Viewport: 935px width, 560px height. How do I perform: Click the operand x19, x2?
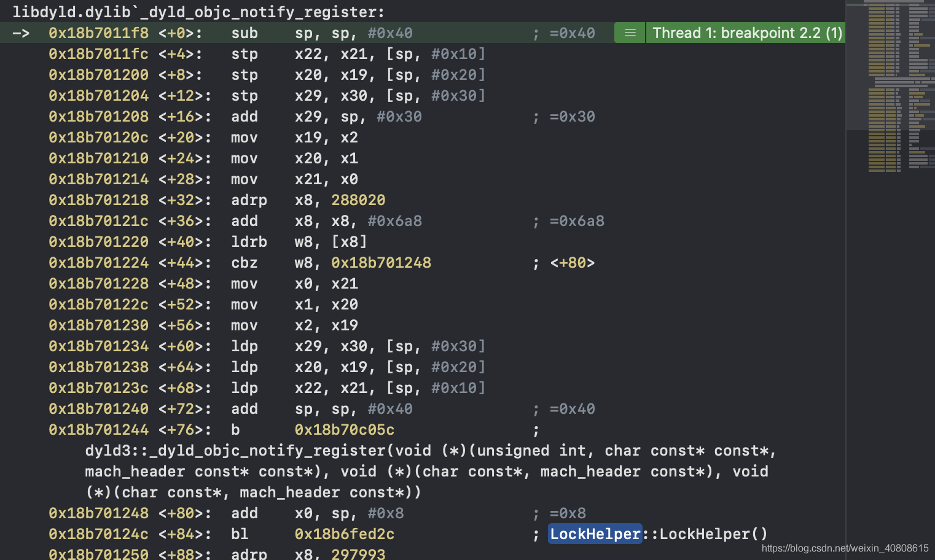[326, 138]
